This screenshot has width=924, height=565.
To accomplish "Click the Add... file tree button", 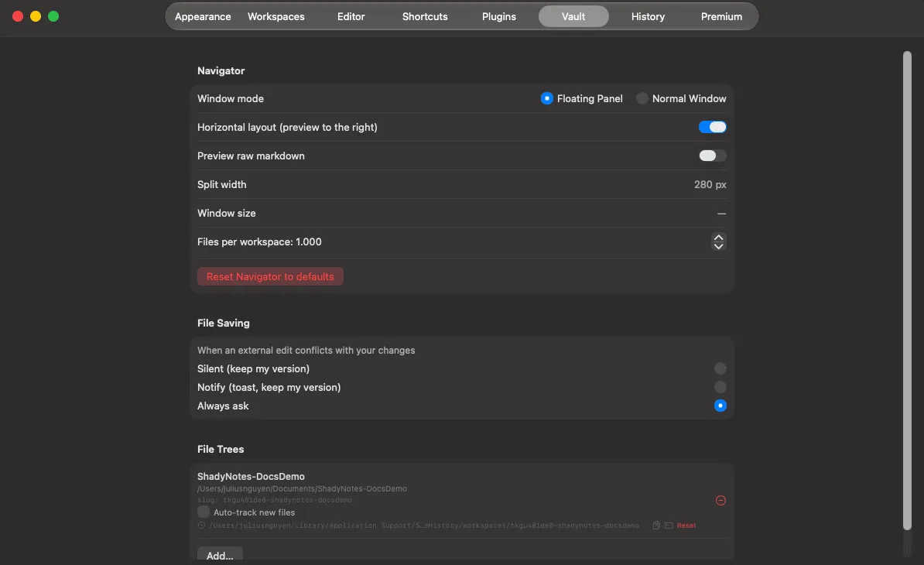I will [220, 555].
